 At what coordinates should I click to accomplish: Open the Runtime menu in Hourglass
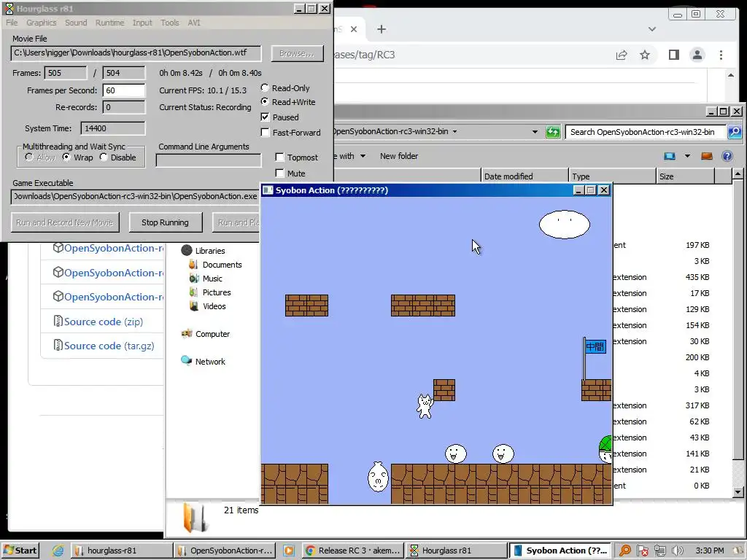pos(109,23)
